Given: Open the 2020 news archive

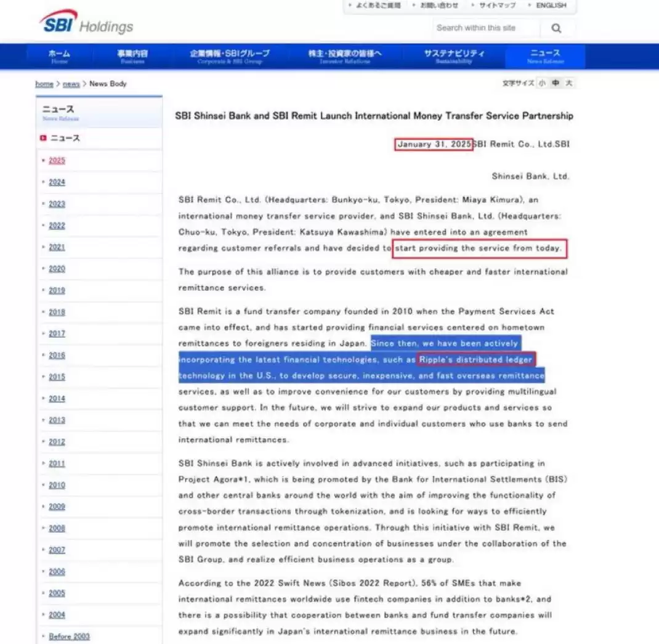Looking at the screenshot, I should (x=57, y=269).
